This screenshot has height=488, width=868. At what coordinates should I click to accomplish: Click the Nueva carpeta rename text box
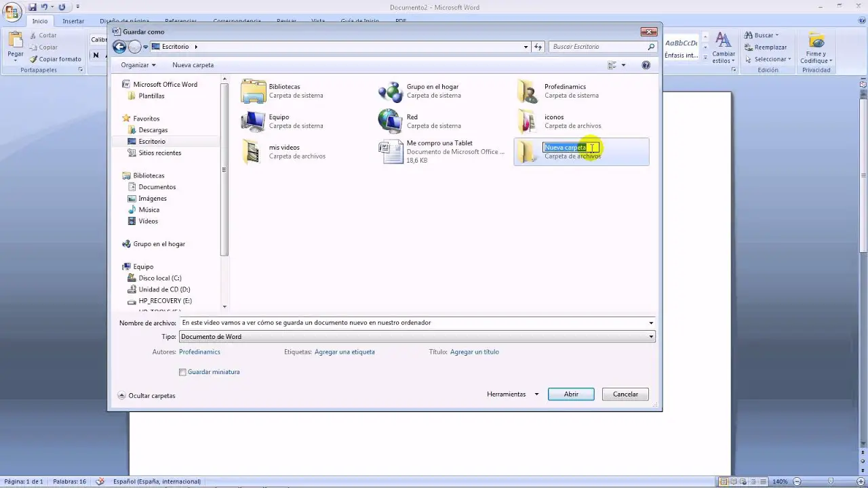click(x=571, y=148)
